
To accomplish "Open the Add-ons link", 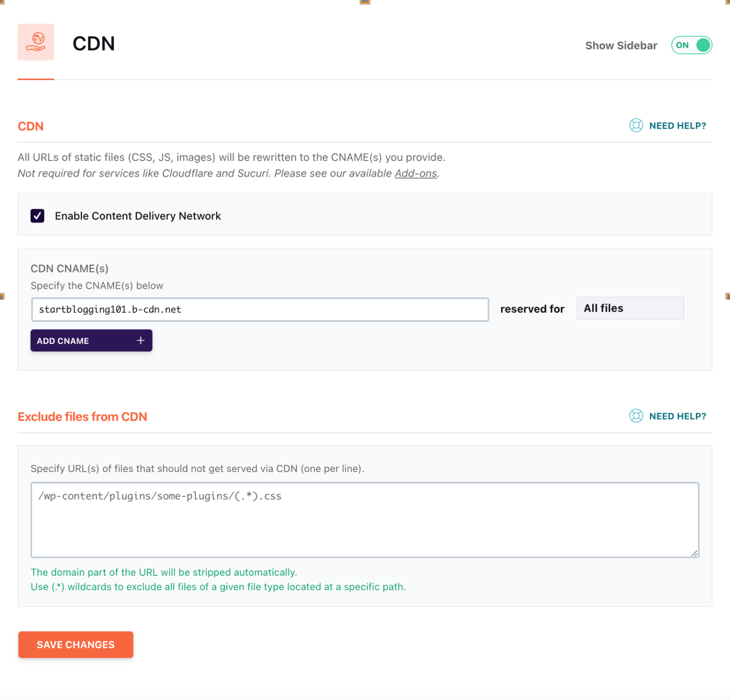I will click(415, 173).
